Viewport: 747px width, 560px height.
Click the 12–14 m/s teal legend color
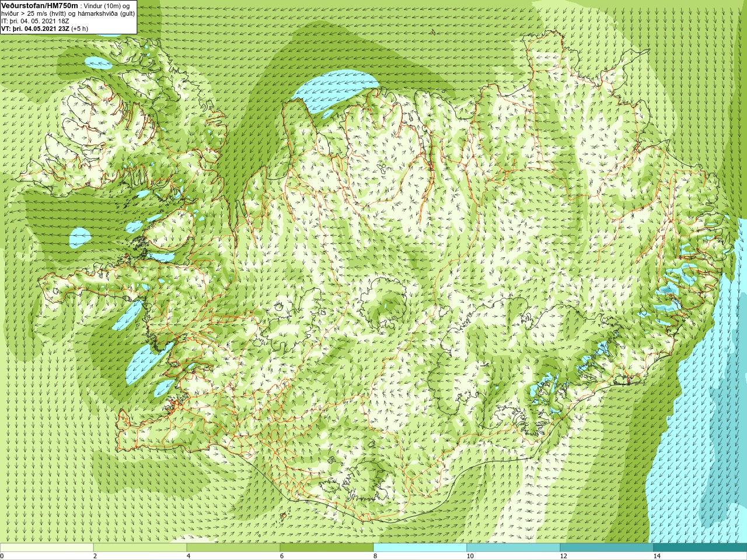607,548
